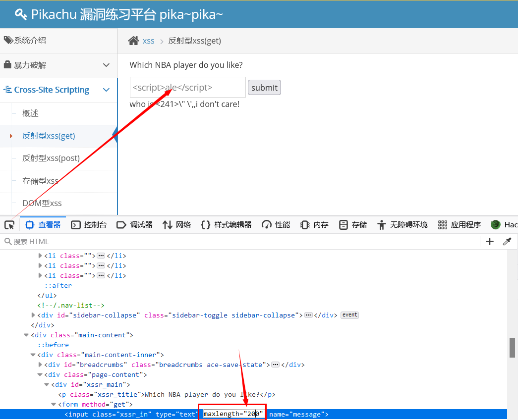Click the ellipsis badge in sidebar-collapse div
The image size is (518, 420).
point(308,315)
